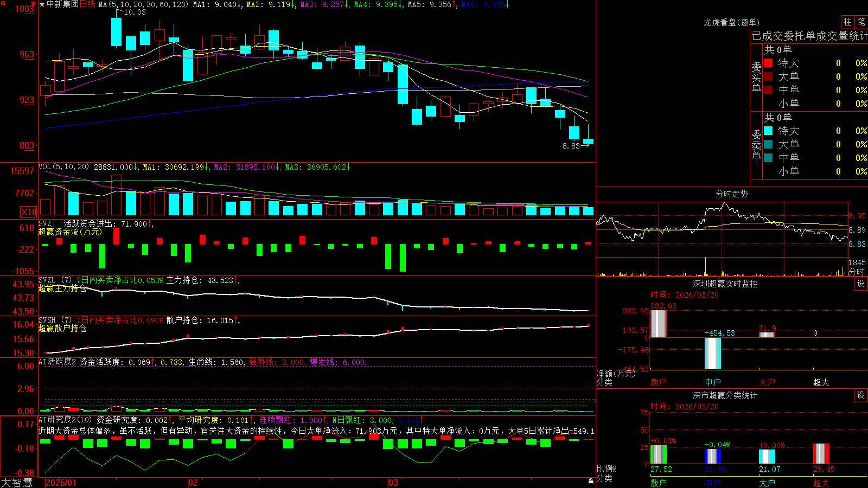Click the 强势线: 3.000 label
Image resolution: width=868 pixels, height=488 pixels.
[x=277, y=362]
